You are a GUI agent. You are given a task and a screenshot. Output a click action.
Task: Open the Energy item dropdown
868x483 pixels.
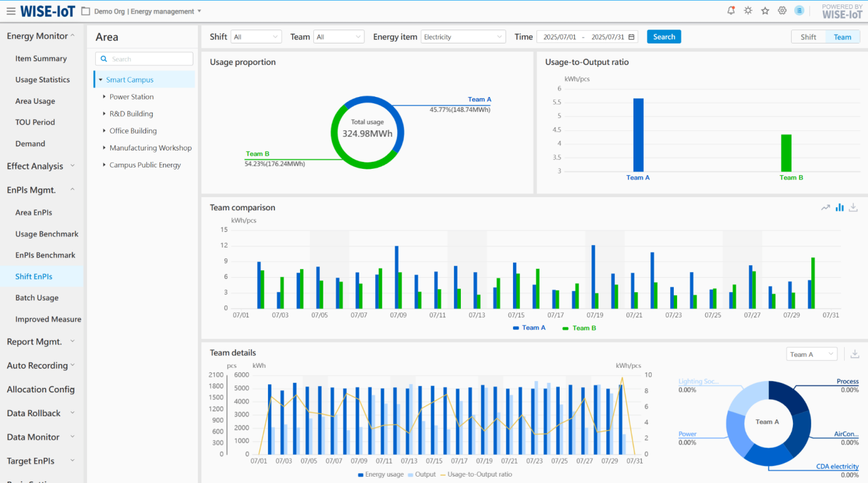pyautogui.click(x=463, y=37)
